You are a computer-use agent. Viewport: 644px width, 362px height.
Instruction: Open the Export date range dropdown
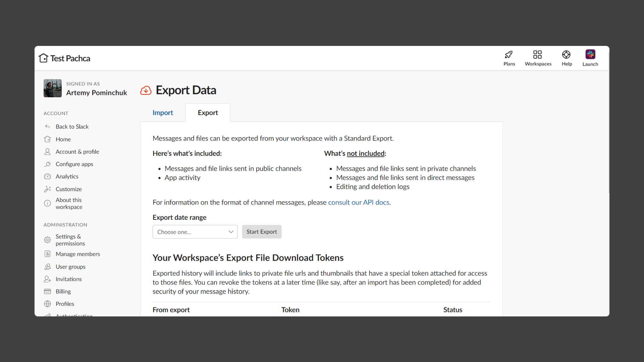[x=195, y=232]
